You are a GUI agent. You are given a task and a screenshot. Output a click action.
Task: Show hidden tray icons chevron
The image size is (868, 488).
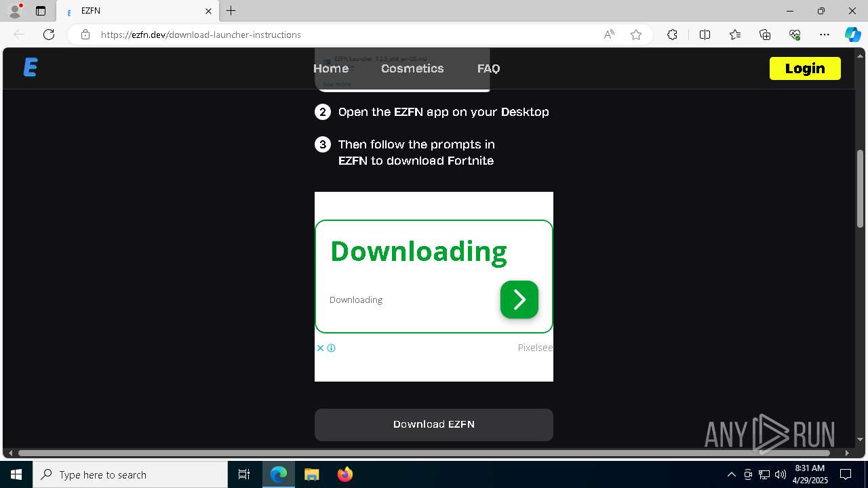731,474
